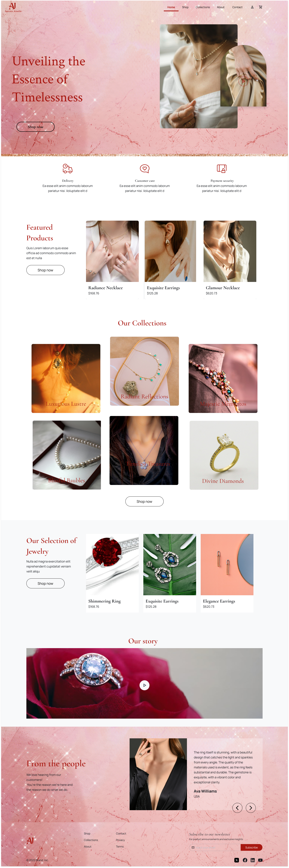289x868 pixels.
Task: Open the Divine Diamonds collection tile
Action: (x=224, y=455)
